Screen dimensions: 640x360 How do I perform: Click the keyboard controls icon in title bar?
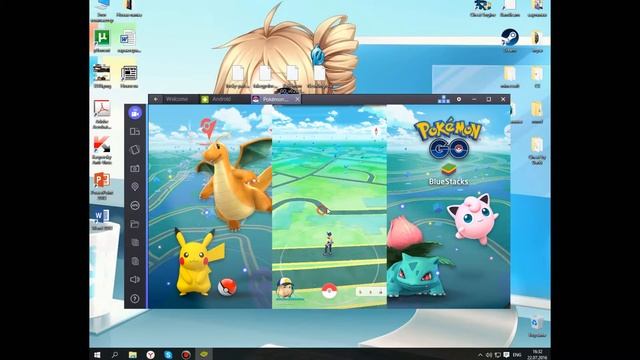coord(444,99)
